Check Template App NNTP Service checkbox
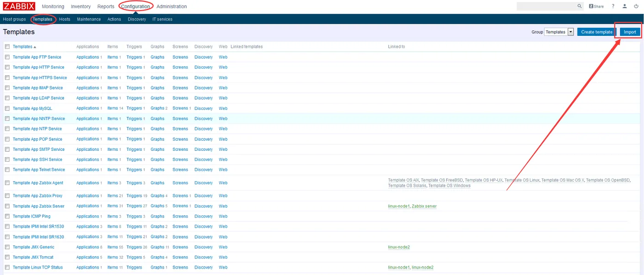 pyautogui.click(x=7, y=119)
